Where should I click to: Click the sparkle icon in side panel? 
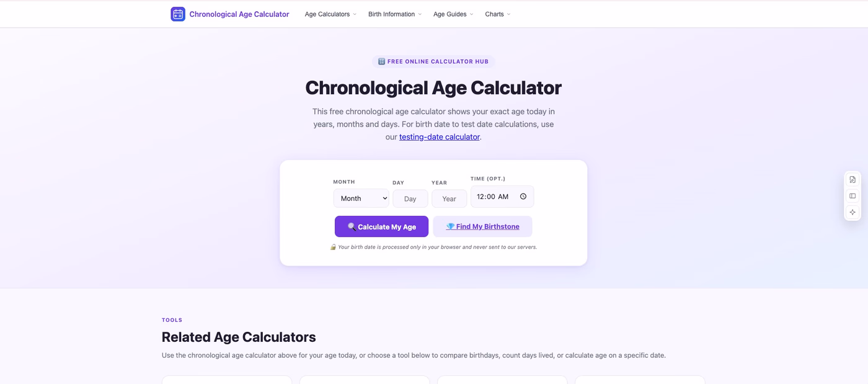[852, 212]
